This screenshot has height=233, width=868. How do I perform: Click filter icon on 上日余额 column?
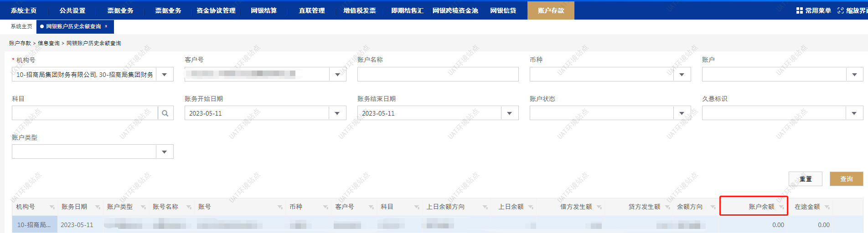pos(531,207)
